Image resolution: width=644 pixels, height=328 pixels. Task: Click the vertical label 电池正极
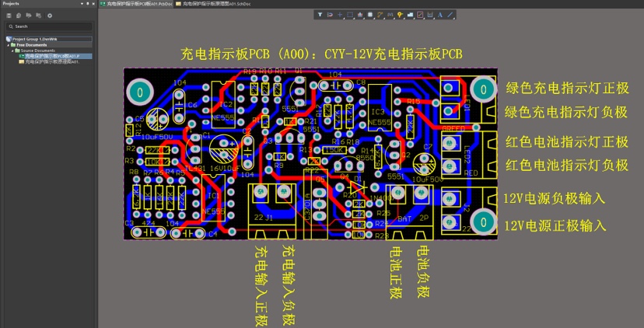click(x=397, y=273)
